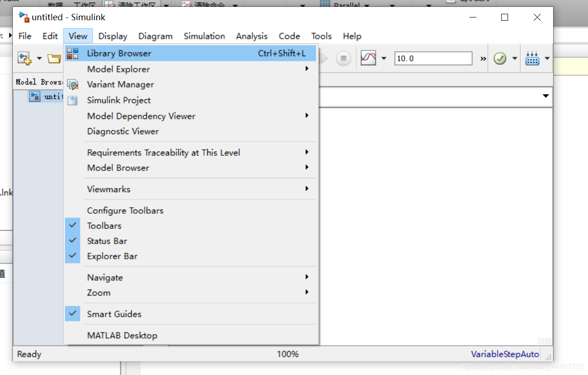Viewport: 588px width, 375px height.
Task: Open the Diagram menu
Action: [155, 36]
